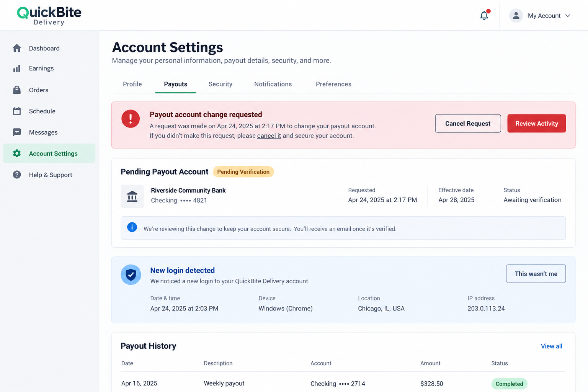Screen dimensions: 588x392
Task: Click IP address '203.0.113.24'
Action: point(486,309)
